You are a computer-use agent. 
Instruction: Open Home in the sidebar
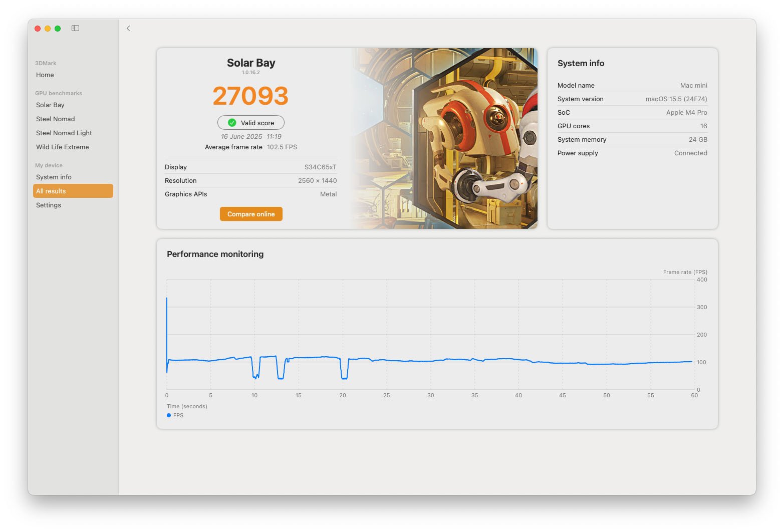click(x=45, y=75)
